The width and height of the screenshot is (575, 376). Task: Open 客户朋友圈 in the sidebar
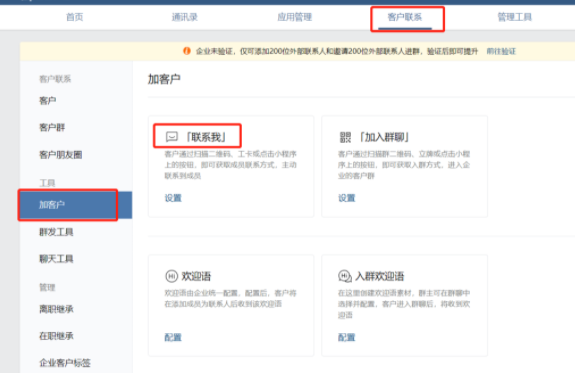click(x=61, y=154)
